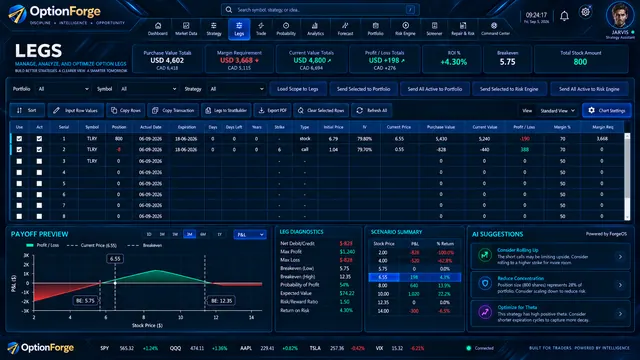Check the Act checkbox for row 5
The image size is (640, 360).
point(39,184)
